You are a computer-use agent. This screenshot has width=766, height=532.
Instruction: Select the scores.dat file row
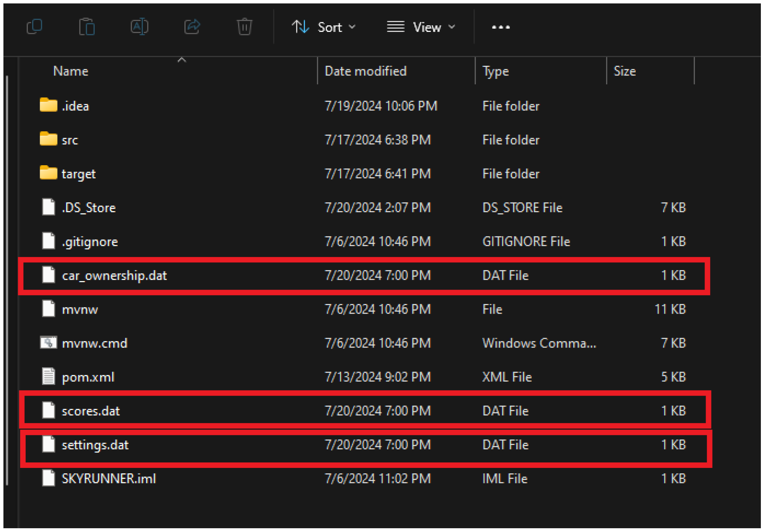tap(91, 411)
